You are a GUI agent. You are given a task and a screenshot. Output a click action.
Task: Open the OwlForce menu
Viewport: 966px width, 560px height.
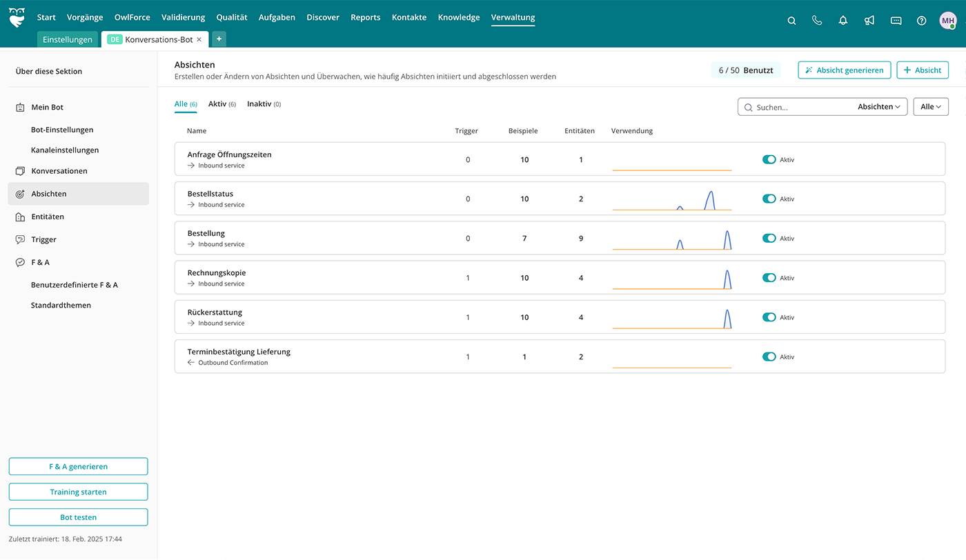point(132,17)
